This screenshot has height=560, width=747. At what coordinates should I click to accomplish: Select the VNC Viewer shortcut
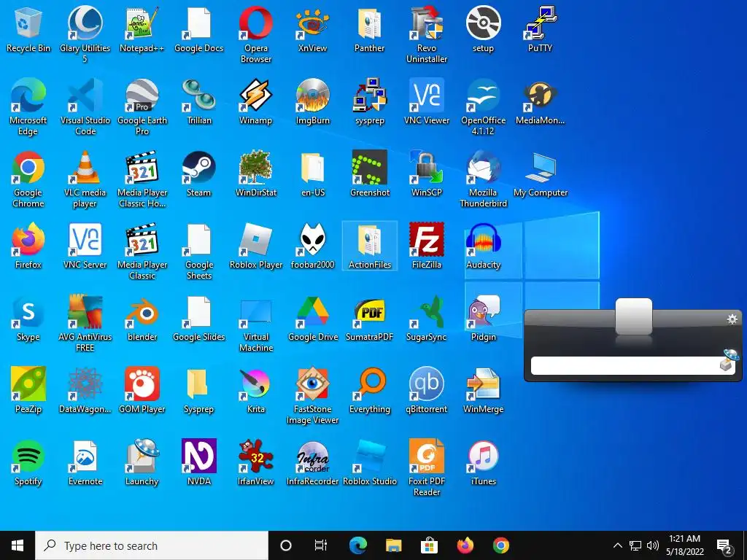pos(426,102)
